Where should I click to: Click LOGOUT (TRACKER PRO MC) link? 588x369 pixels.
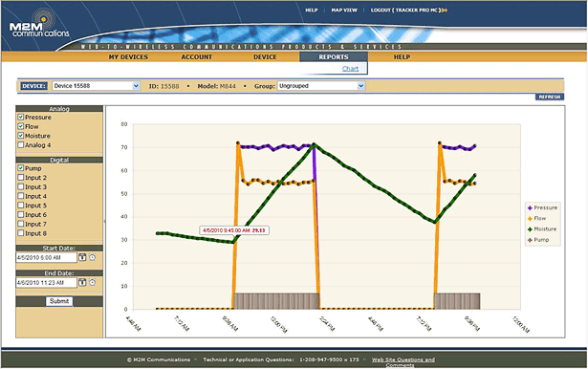click(x=405, y=11)
